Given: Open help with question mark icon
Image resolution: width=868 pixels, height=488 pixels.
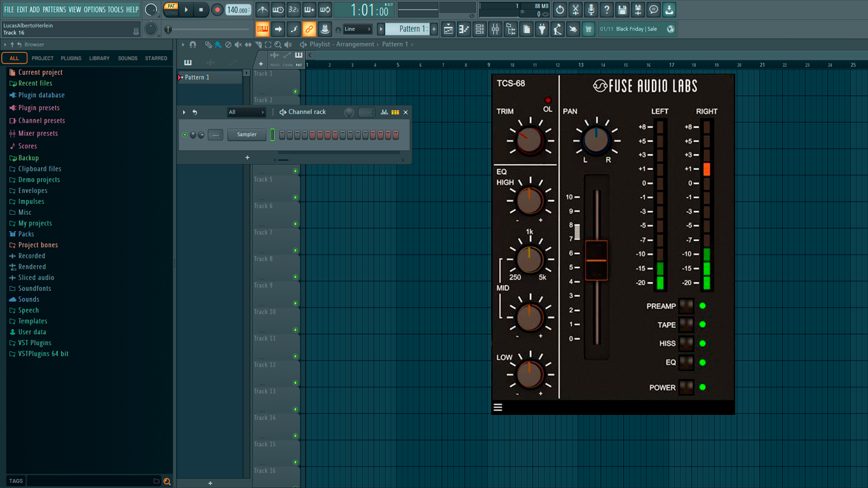Looking at the screenshot, I should pos(607,10).
